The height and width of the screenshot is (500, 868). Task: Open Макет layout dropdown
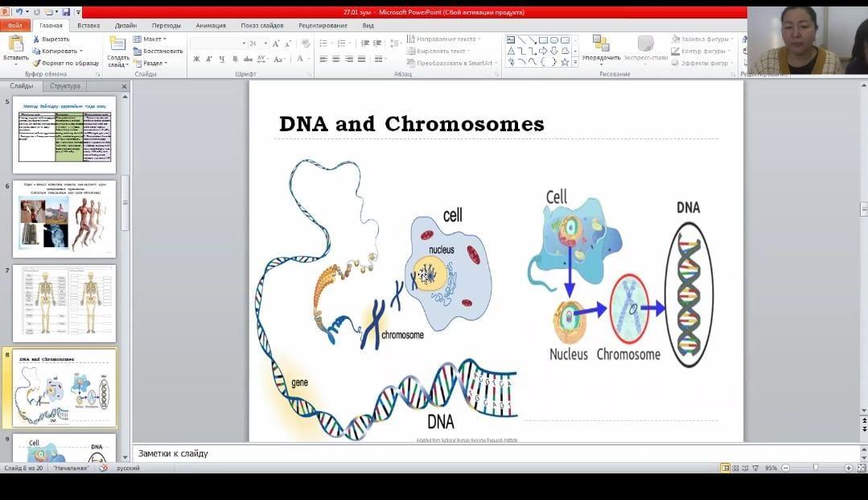[150, 39]
